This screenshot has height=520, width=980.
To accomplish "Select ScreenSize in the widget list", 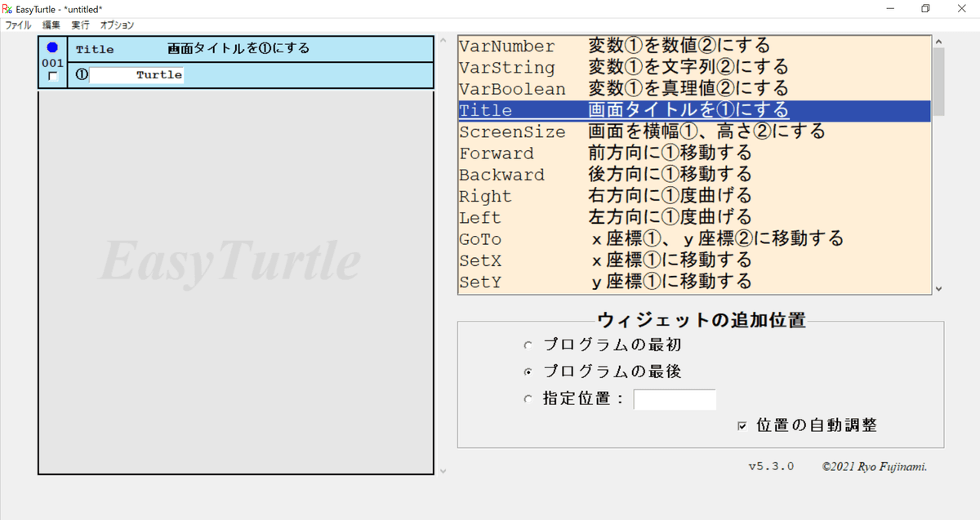I will (694, 131).
